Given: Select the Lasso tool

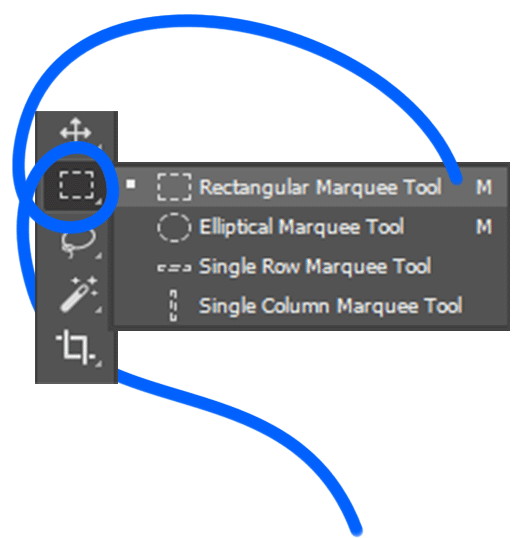Looking at the screenshot, I should [78, 242].
